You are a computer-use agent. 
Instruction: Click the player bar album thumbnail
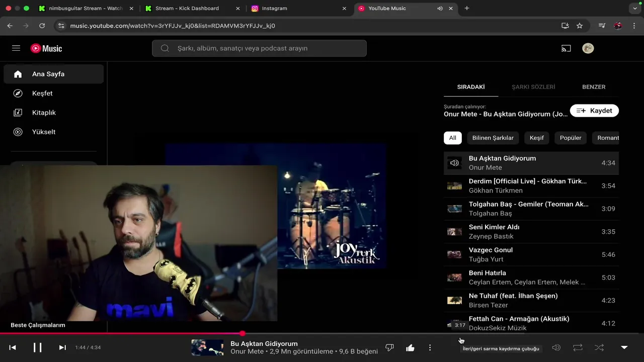click(207, 347)
